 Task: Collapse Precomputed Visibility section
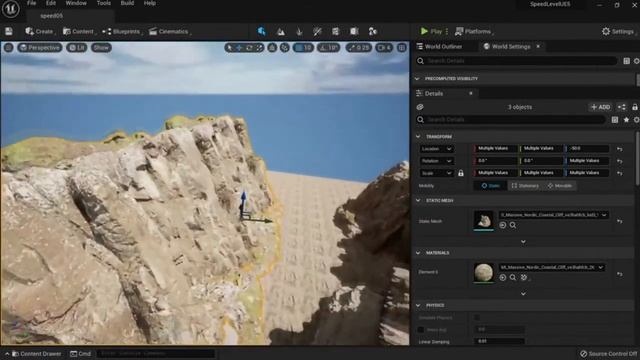point(417,78)
